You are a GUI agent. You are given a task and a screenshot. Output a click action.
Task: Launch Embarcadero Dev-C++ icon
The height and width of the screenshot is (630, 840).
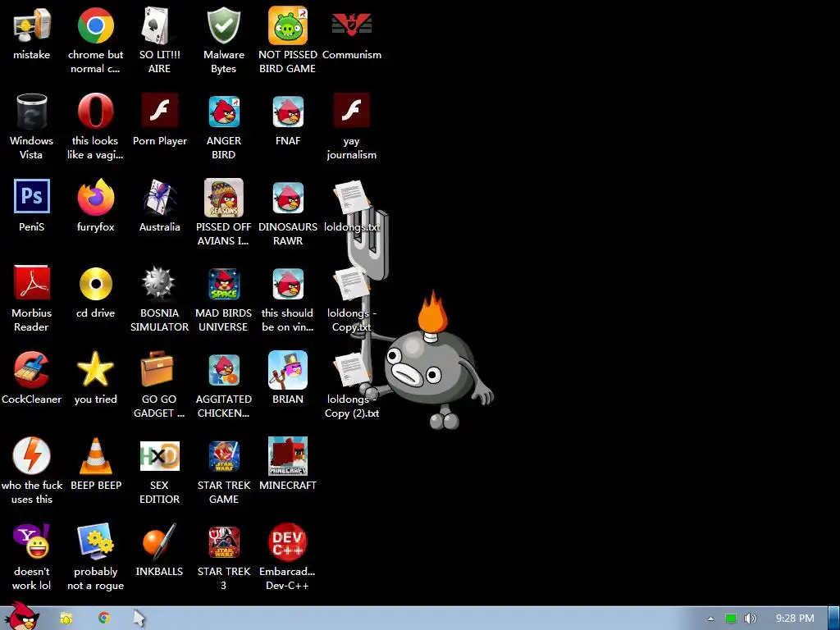coord(288,542)
